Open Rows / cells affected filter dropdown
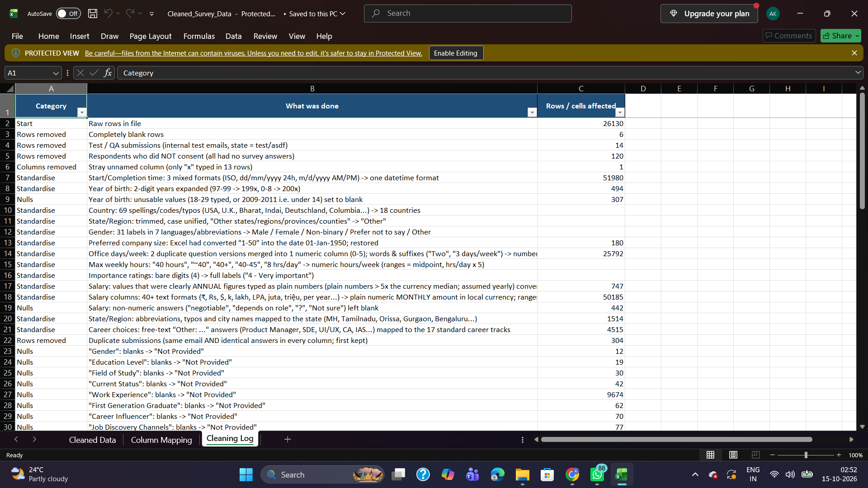 point(620,113)
